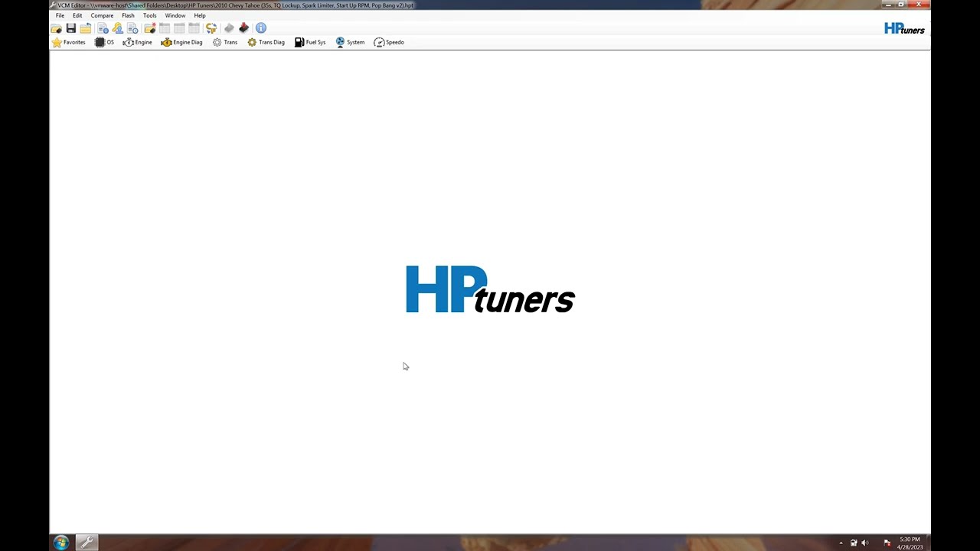Save the file with the floppy disk icon
Screen dimensions: 980x551
pyautogui.click(x=71, y=28)
